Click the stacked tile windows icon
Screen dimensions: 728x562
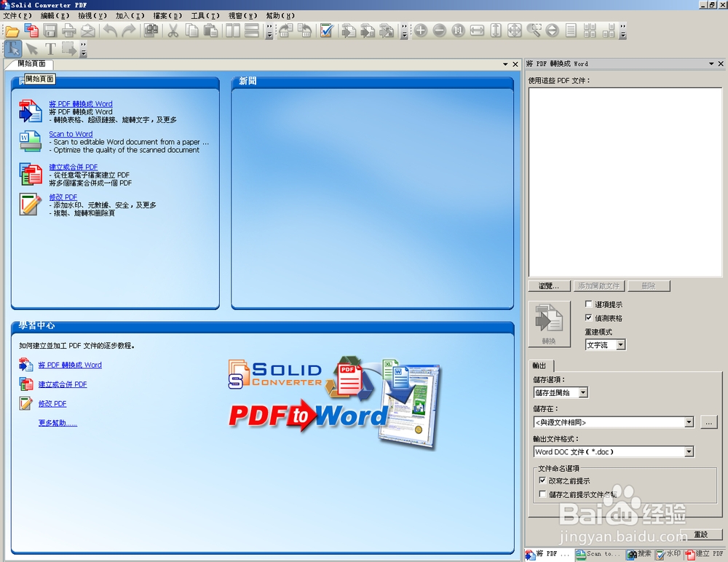(252, 31)
